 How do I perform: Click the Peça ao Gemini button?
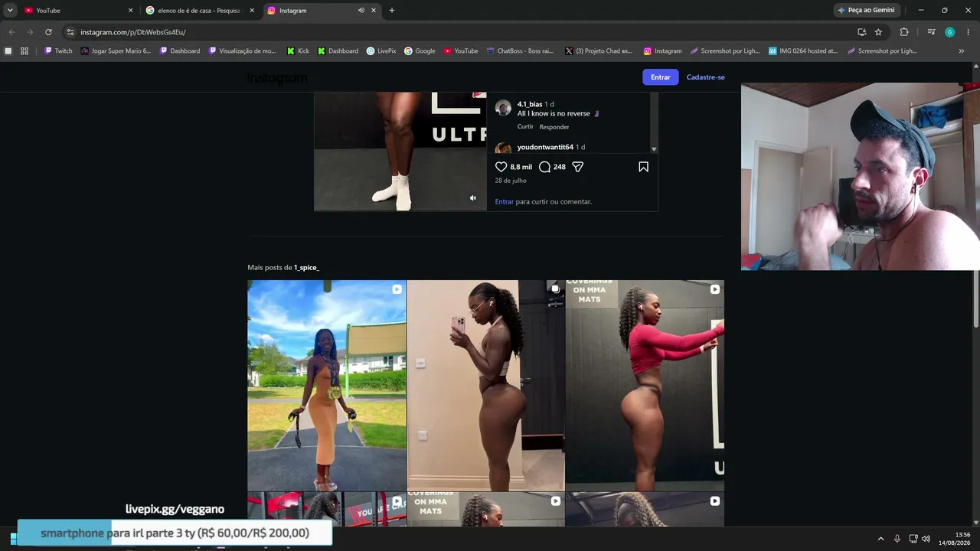[867, 10]
